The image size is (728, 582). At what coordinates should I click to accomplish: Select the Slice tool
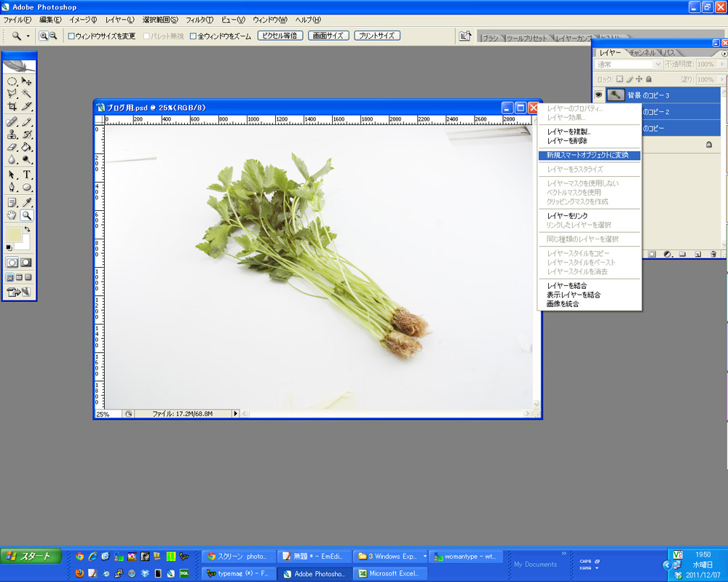tap(26, 106)
